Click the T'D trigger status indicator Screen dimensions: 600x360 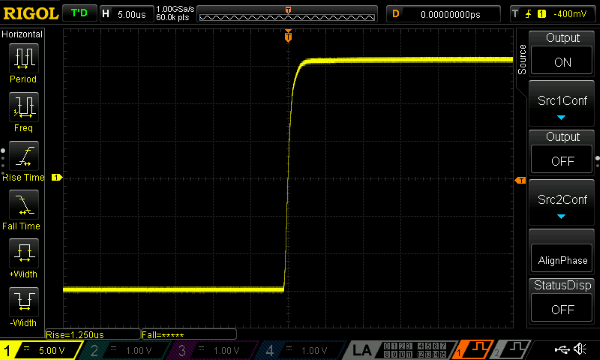pos(79,13)
